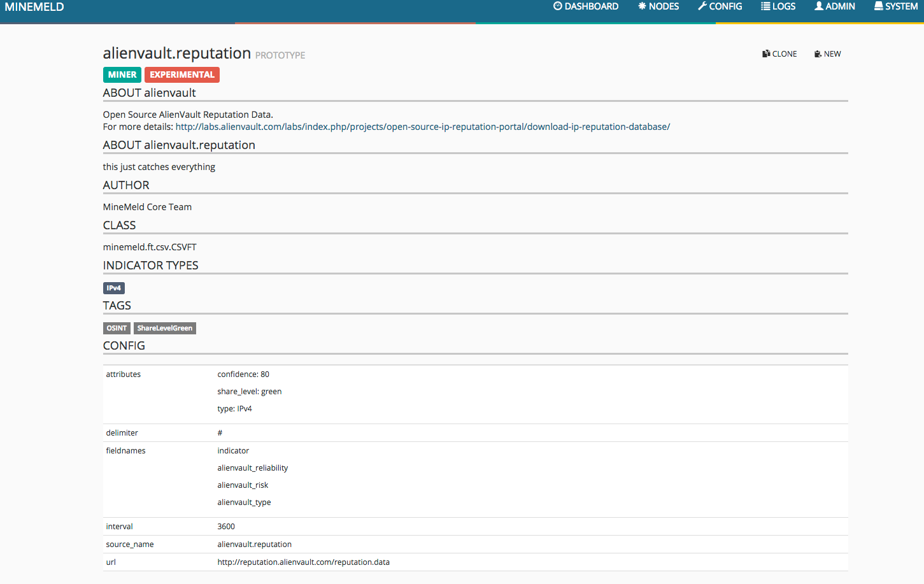Viewport: 924px width, 584px height.
Task: Open the DASHBOARD menu item
Action: pos(592,6)
